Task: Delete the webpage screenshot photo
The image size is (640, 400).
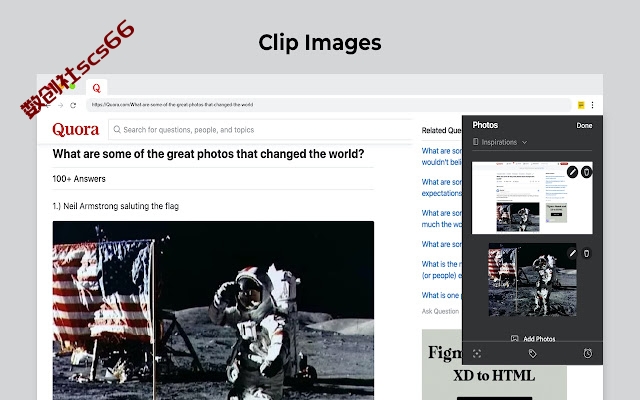Action: tap(587, 172)
